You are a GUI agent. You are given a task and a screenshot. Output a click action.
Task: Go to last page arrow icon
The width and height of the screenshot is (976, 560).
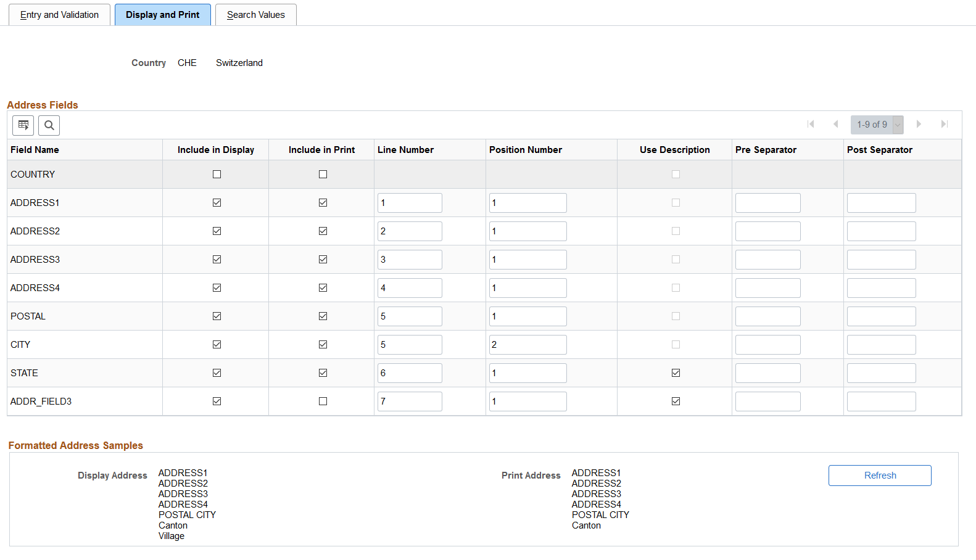[x=944, y=124]
